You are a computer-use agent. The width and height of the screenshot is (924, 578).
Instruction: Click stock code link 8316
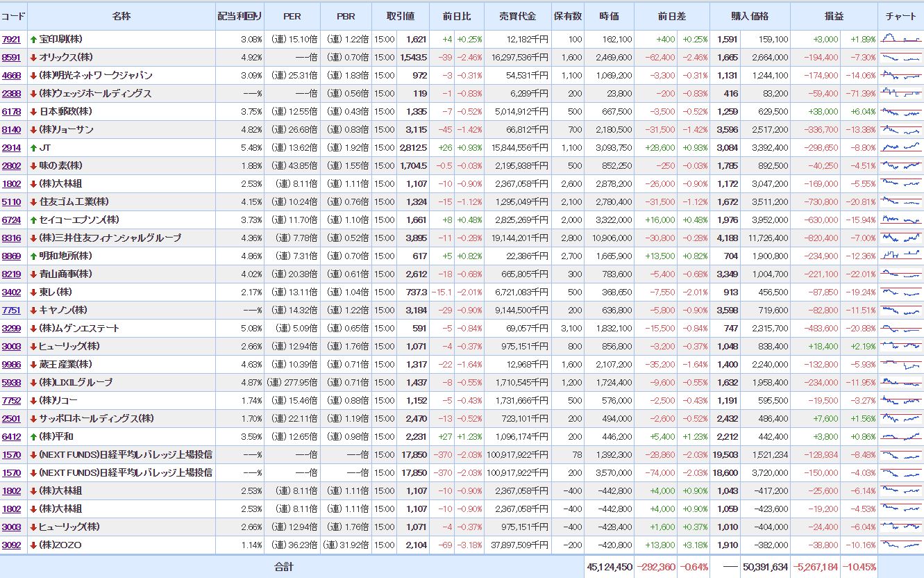coord(11,238)
